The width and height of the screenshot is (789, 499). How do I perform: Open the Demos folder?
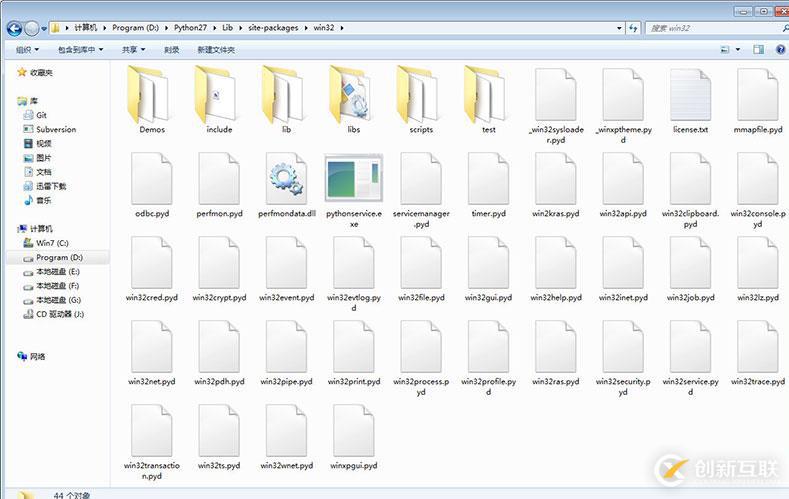click(x=151, y=100)
